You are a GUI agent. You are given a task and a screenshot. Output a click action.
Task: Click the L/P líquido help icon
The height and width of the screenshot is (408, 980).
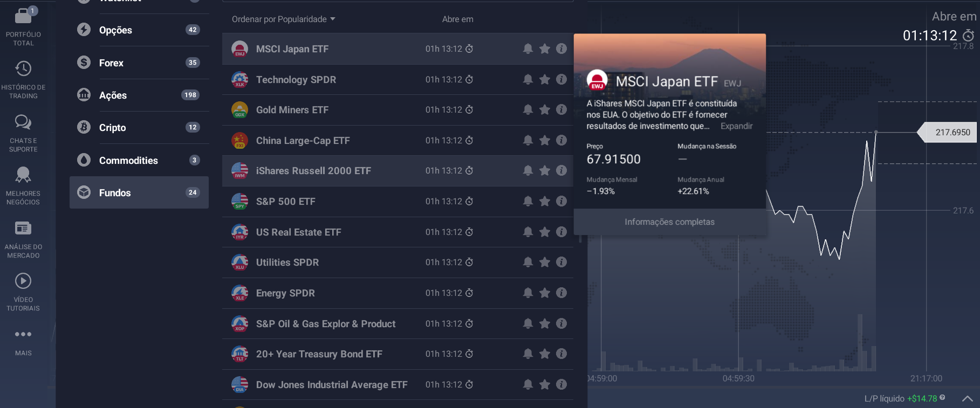[942, 397]
